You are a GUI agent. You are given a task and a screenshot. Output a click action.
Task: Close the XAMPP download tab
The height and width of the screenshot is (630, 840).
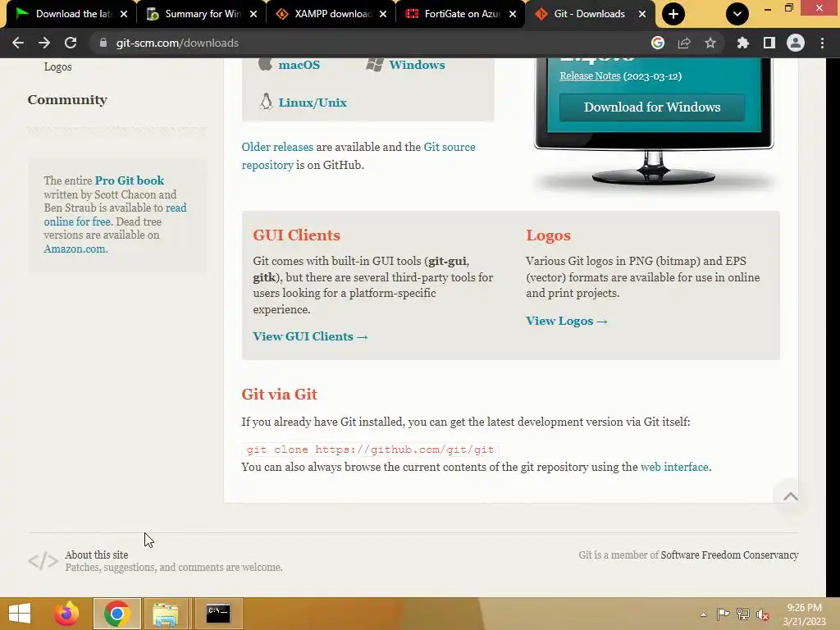click(x=383, y=14)
